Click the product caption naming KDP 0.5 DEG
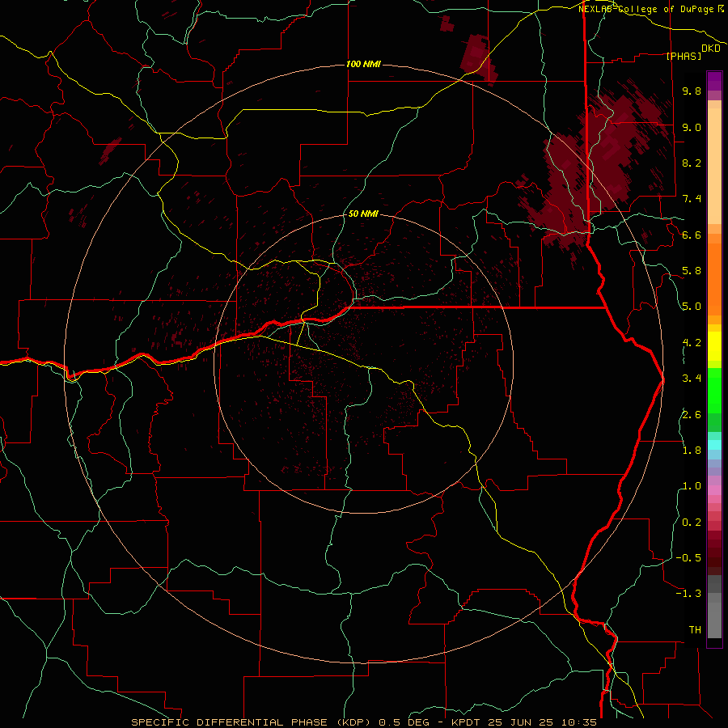 [x=363, y=722]
